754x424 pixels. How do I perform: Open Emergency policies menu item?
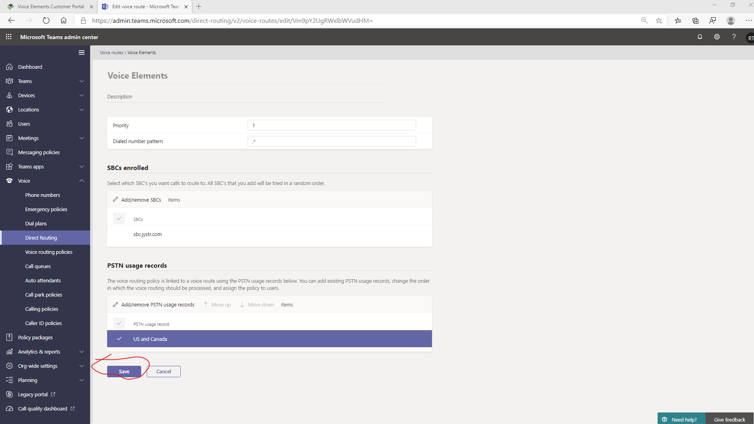tap(46, 209)
